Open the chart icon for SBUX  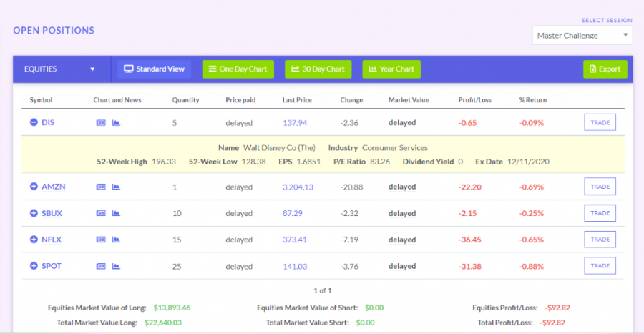tap(115, 214)
